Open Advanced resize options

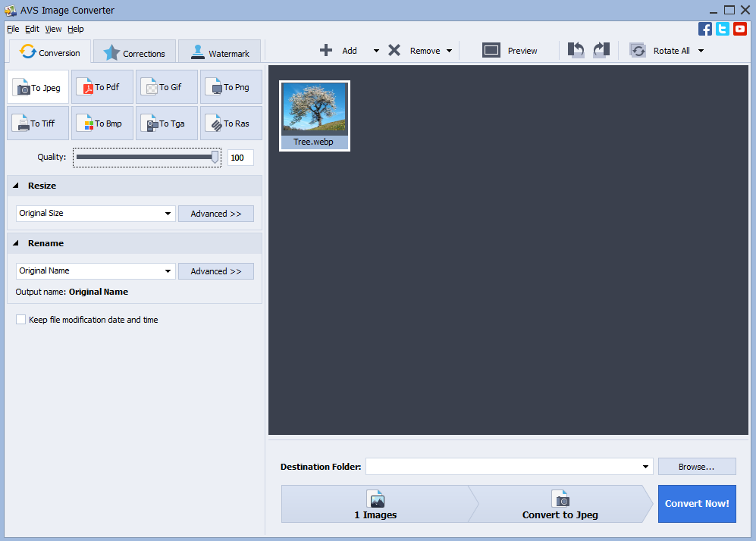[x=216, y=214]
